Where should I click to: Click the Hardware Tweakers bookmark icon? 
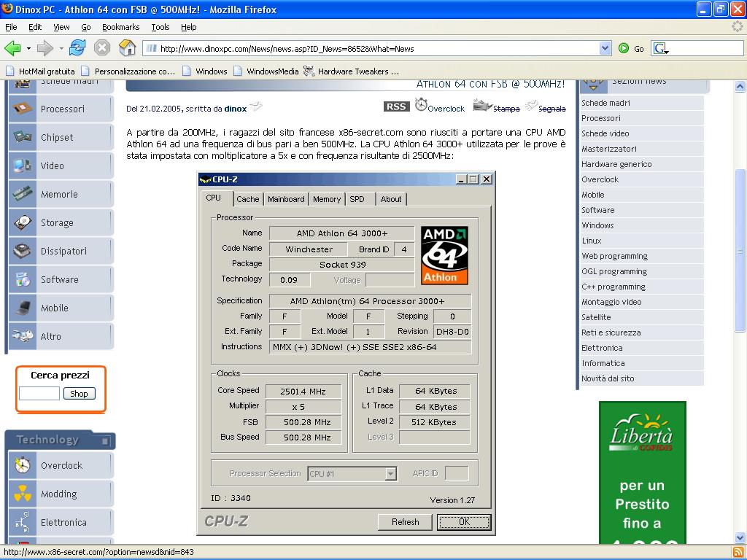pos(309,71)
